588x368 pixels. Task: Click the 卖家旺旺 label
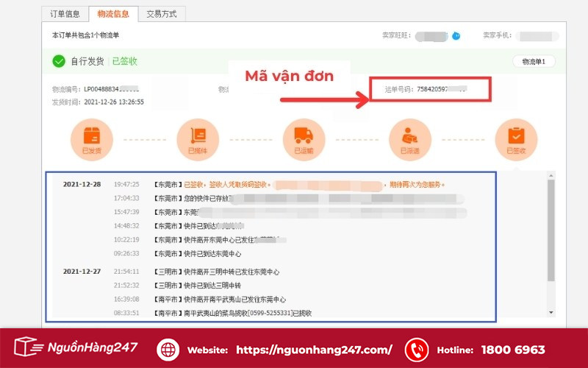click(396, 35)
